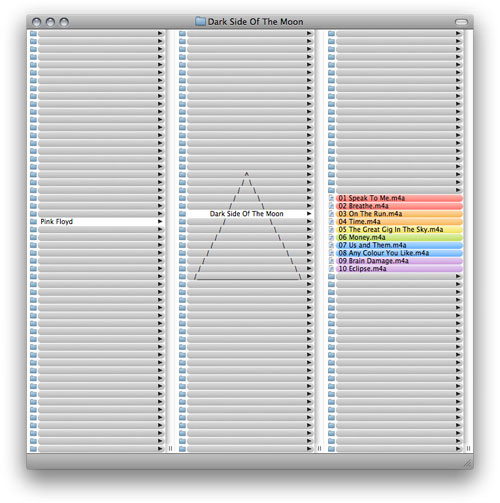Click folder icon beside Pink Floyd
This screenshot has width=500, height=503.
(x=33, y=222)
